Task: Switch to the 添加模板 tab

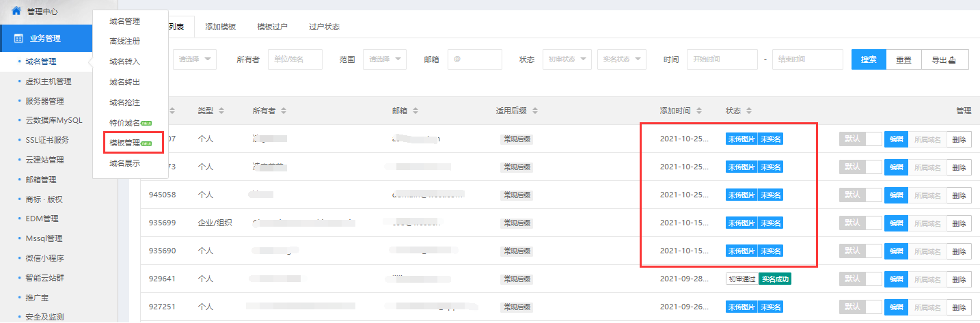Action: [220, 27]
